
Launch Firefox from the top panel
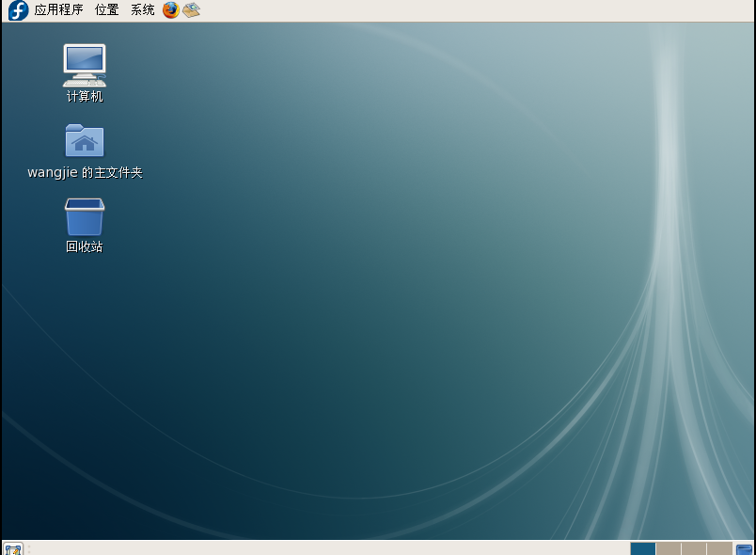pyautogui.click(x=170, y=10)
